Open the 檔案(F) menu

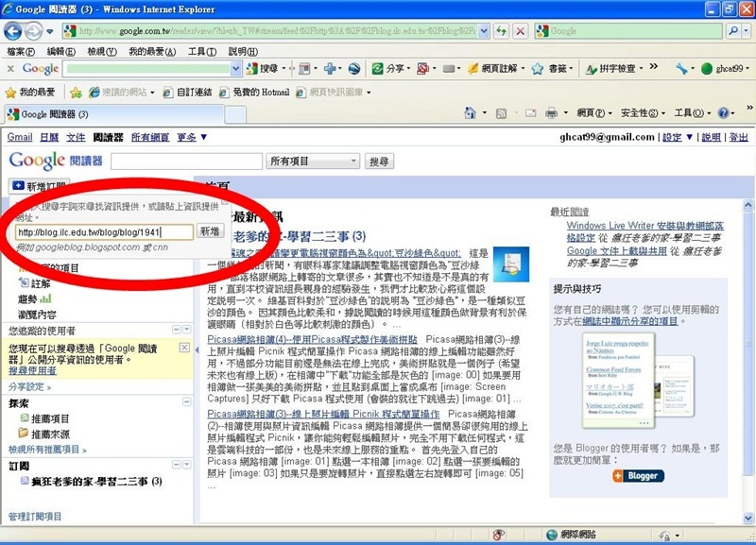click(21, 52)
